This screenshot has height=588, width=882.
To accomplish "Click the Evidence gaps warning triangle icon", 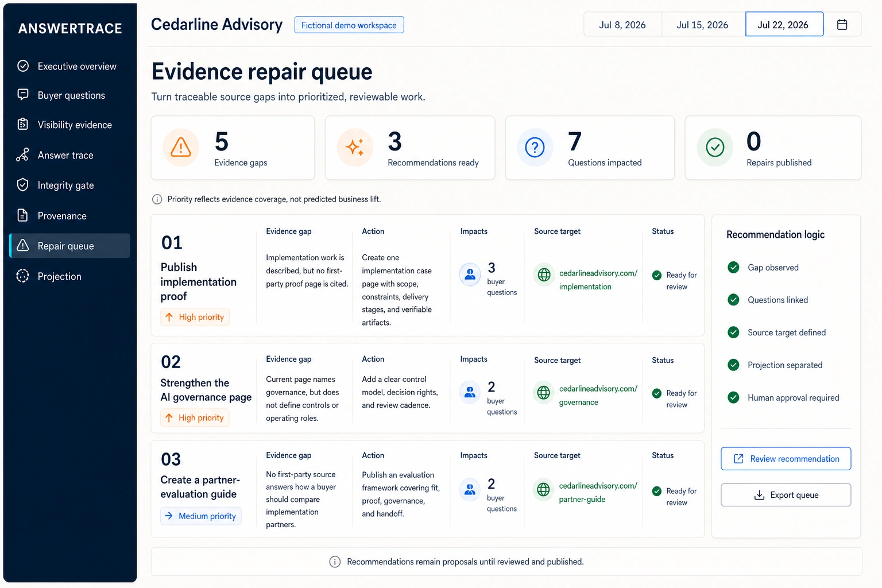I will click(181, 148).
